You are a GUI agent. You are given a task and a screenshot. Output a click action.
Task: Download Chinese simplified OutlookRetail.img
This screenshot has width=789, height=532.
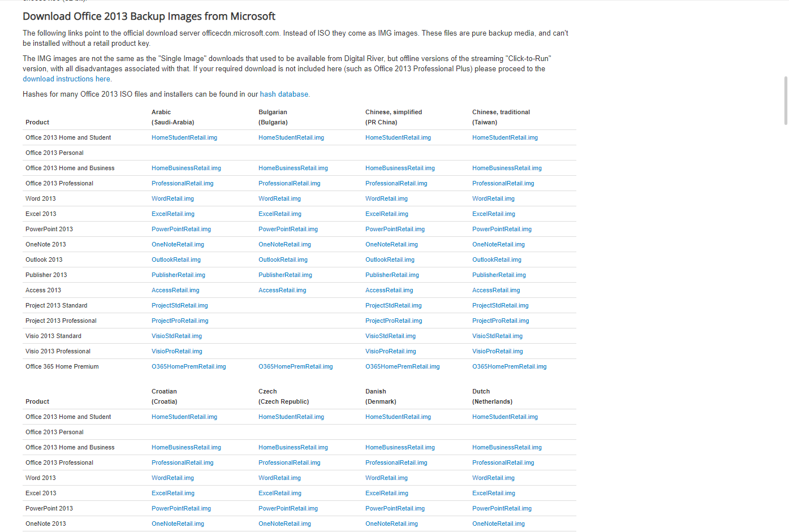tap(390, 260)
